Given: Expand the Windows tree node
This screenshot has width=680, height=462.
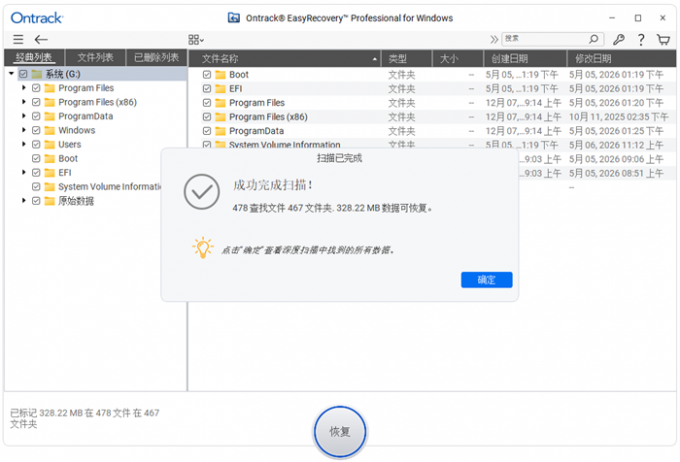Looking at the screenshot, I should (24, 130).
